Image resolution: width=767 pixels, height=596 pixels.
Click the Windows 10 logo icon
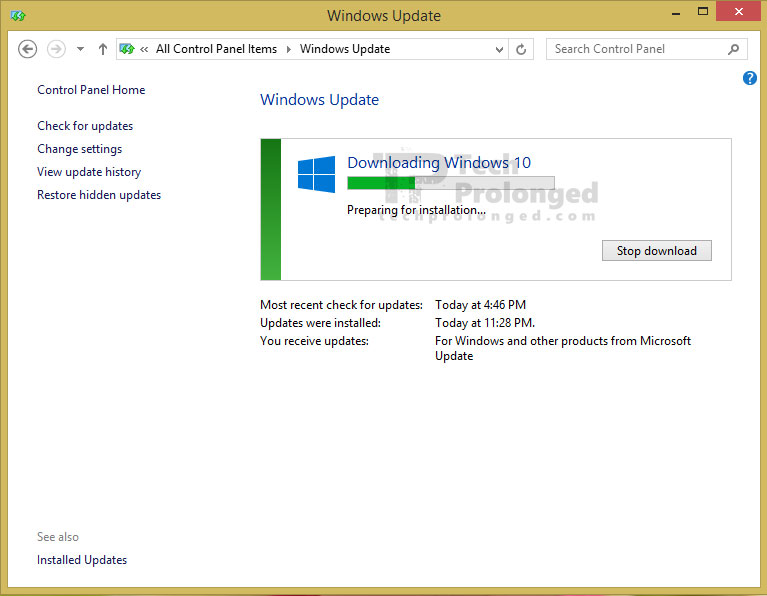[x=316, y=174]
